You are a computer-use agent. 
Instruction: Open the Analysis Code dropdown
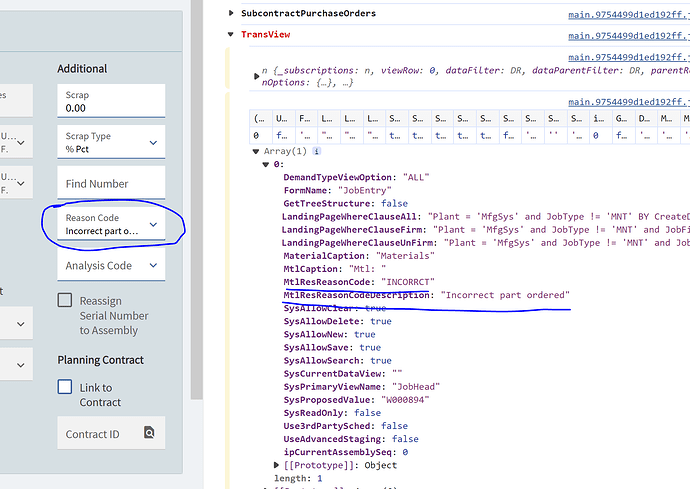(152, 266)
